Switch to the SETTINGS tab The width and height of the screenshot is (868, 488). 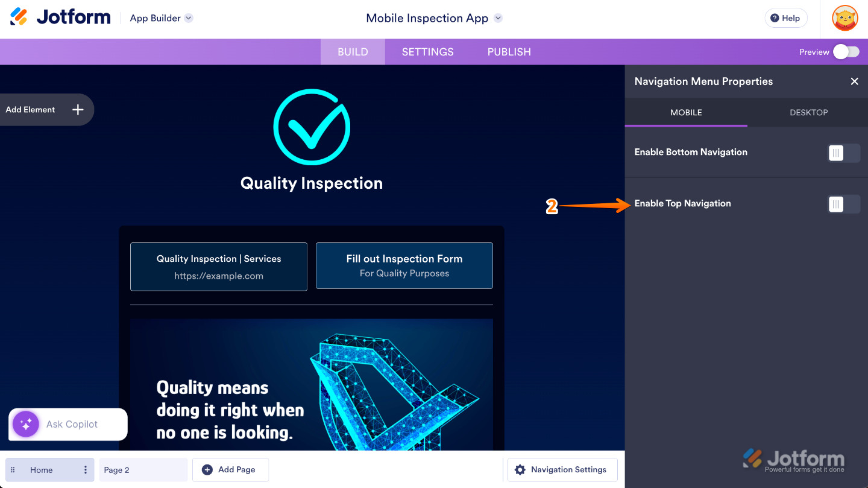point(427,52)
